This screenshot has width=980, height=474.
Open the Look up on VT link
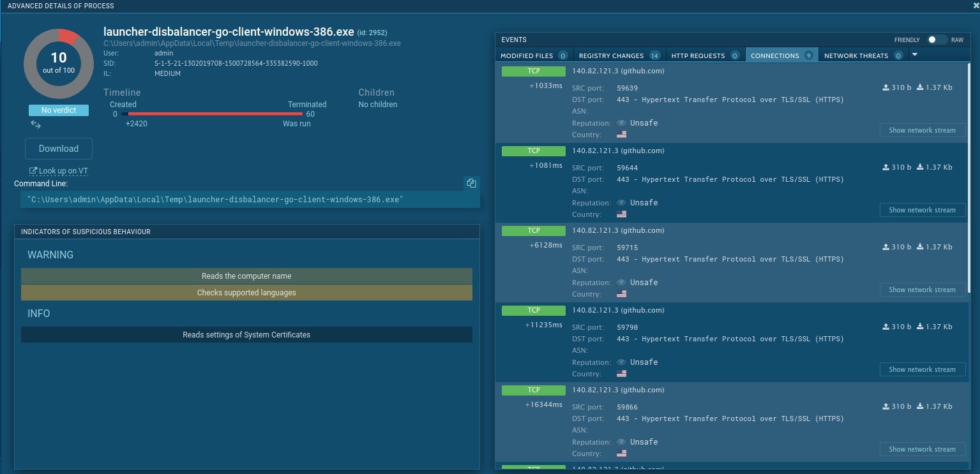[x=59, y=171]
